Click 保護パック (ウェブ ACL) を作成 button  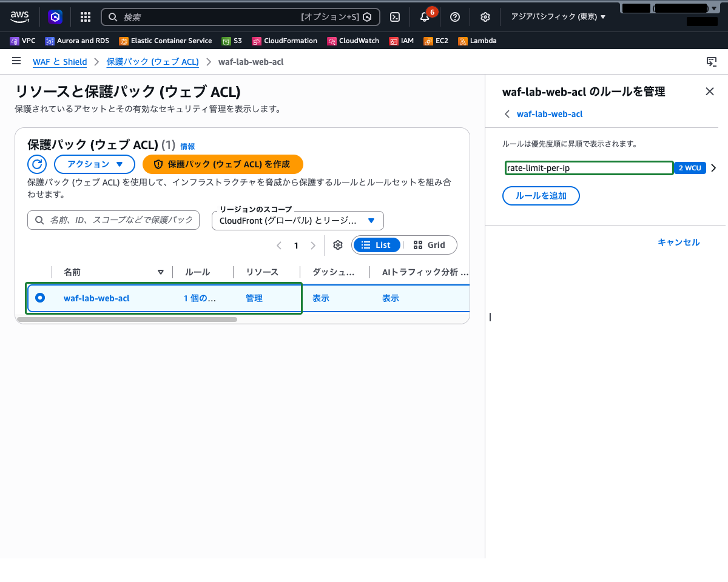[x=223, y=164]
